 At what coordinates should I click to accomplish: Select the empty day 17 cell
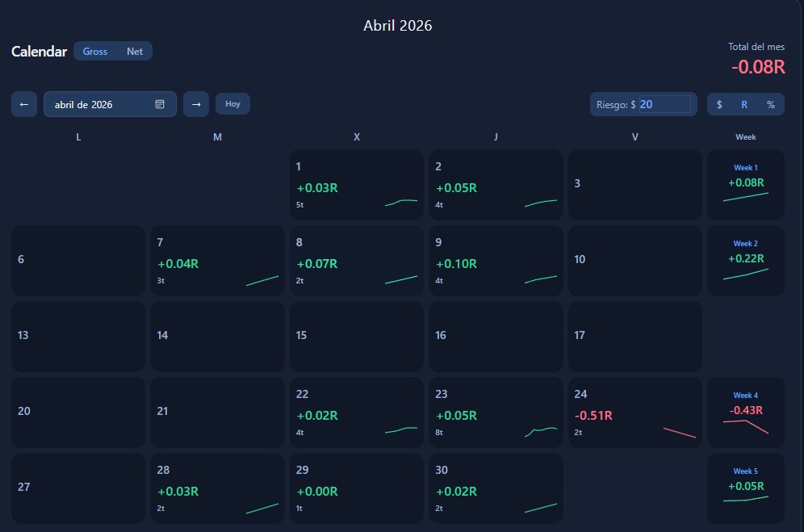point(634,337)
